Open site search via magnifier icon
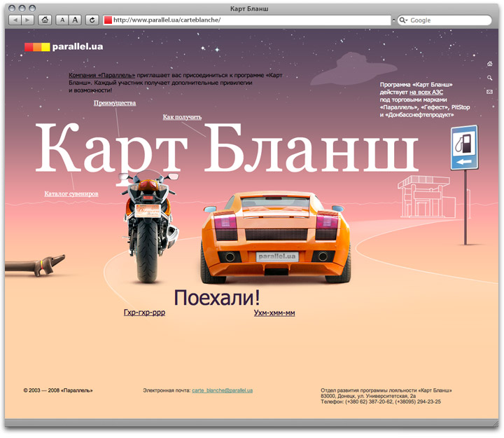The height and width of the screenshot is (438, 504). [x=490, y=78]
